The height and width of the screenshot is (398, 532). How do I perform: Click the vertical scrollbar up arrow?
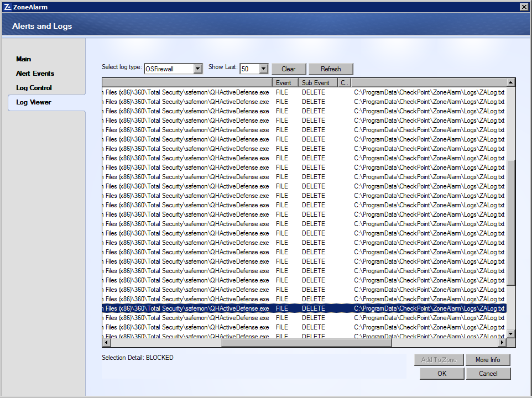[511, 82]
